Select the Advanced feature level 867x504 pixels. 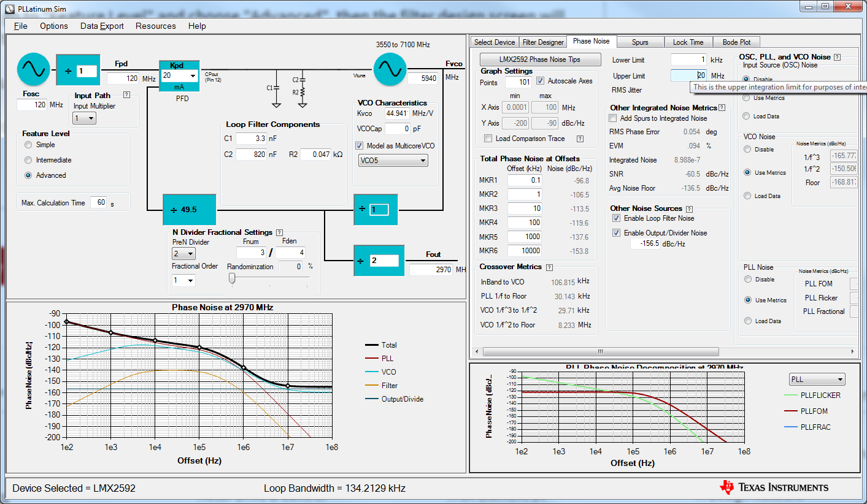[28, 175]
